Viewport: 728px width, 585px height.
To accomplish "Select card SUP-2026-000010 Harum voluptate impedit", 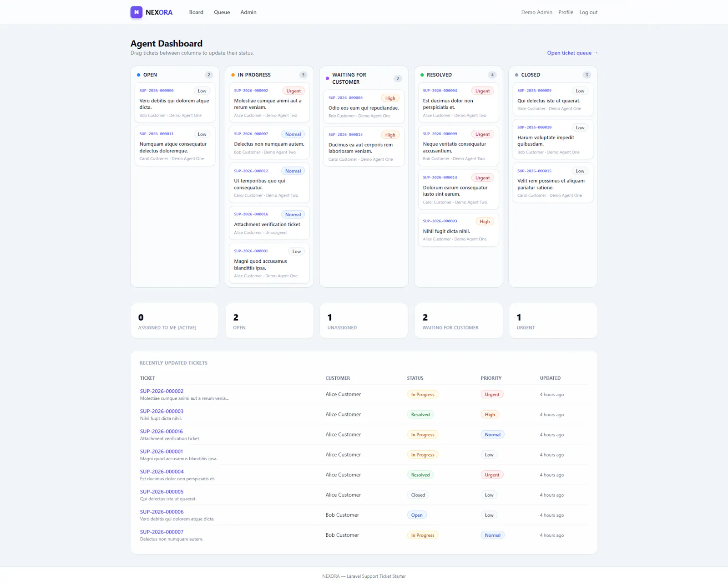I will coord(553,139).
